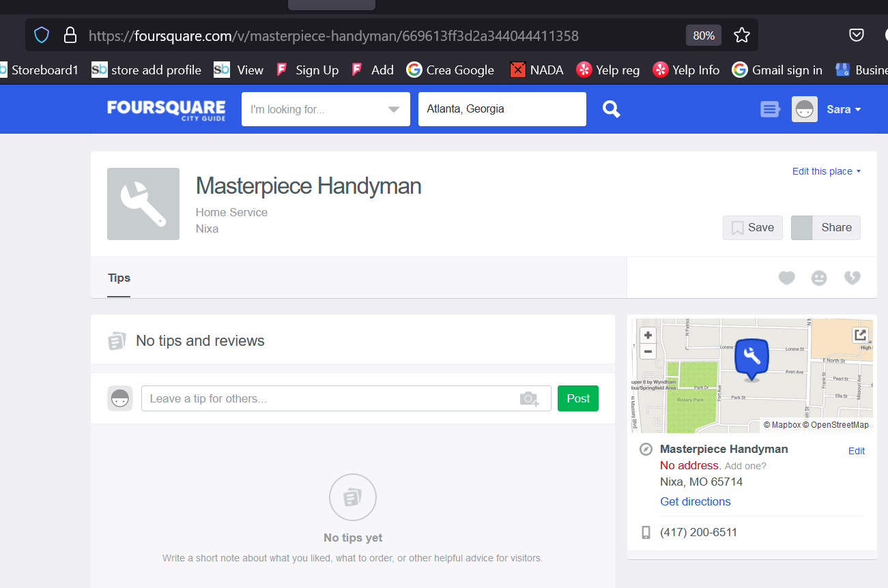The image size is (888, 588).
Task: Click the No tips yet circle icon
Action: [x=353, y=497]
